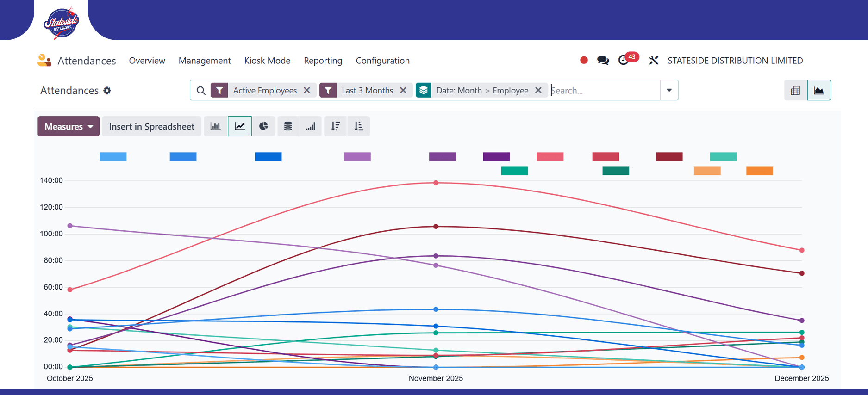Open the Attendances app icon
Viewport: 868px width, 395px height.
tap(44, 61)
